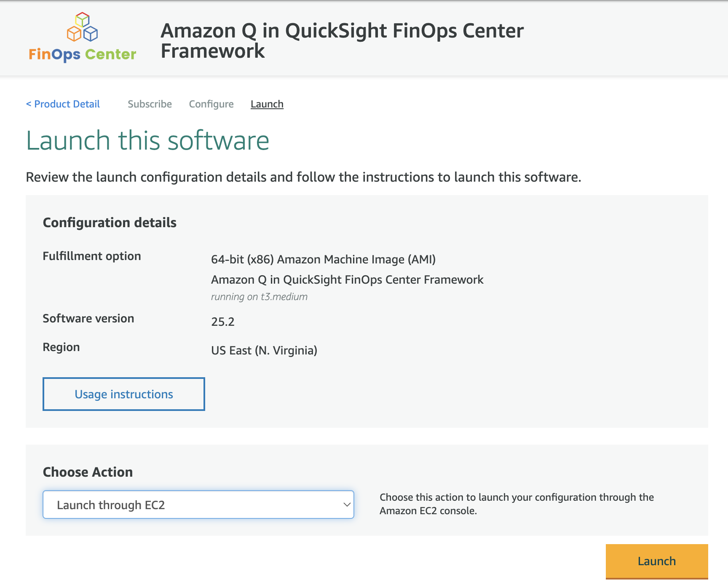This screenshot has height=585, width=728.
Task: Click the Configuration details heading
Action: point(110,223)
